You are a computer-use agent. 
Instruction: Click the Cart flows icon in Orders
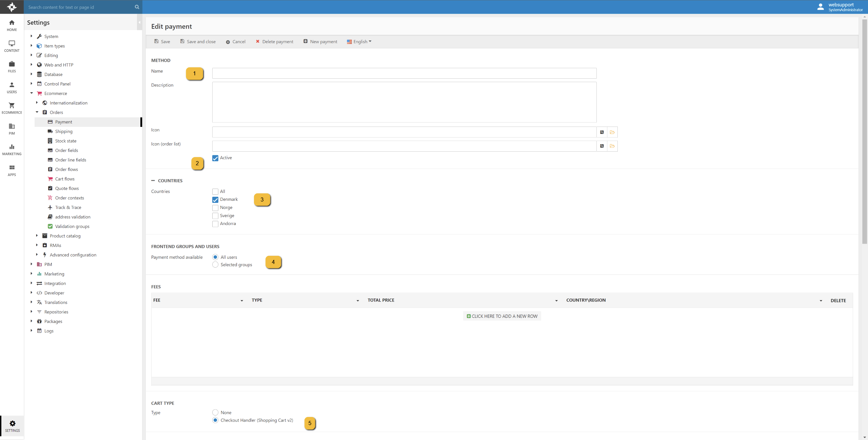tap(50, 179)
